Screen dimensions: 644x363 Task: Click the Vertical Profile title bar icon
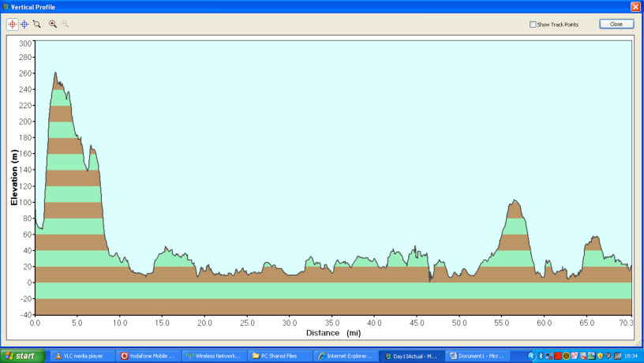pyautogui.click(x=6, y=6)
